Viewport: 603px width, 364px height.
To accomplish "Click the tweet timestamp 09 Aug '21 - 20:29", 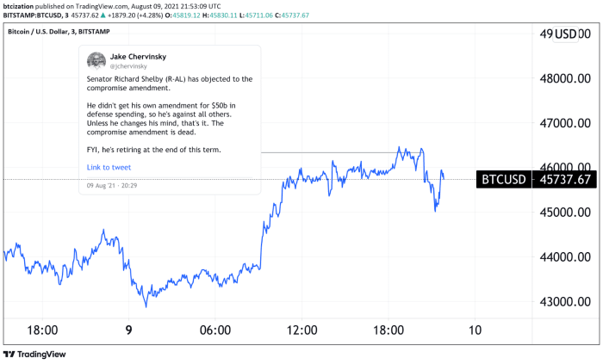I will (x=113, y=185).
